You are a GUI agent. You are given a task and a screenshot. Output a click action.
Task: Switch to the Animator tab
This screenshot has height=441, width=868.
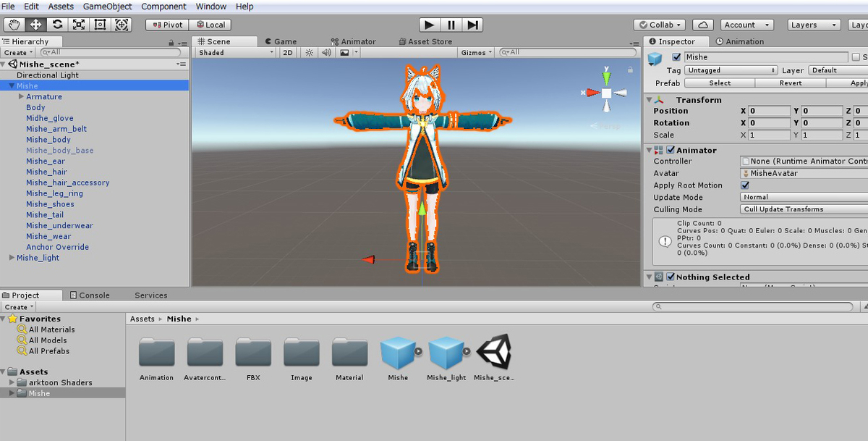(x=353, y=41)
